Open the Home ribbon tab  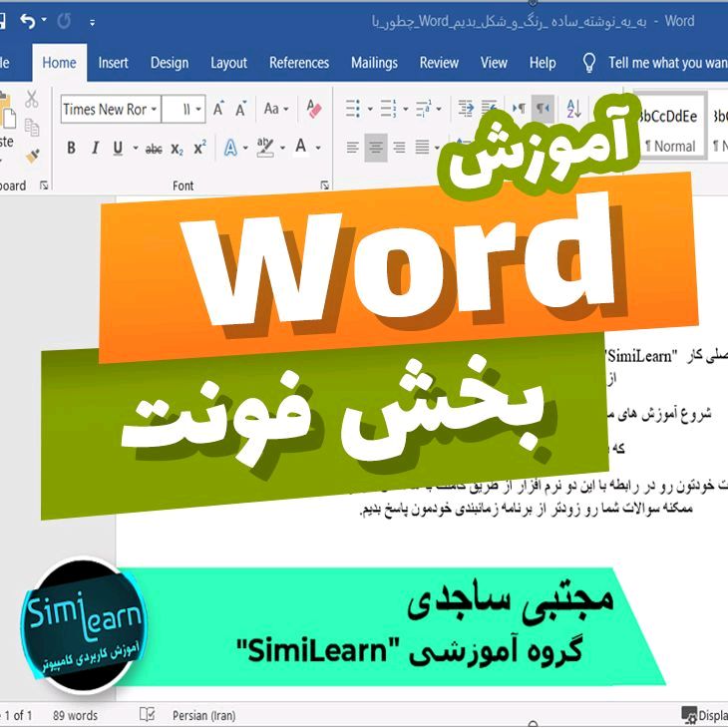[59, 63]
